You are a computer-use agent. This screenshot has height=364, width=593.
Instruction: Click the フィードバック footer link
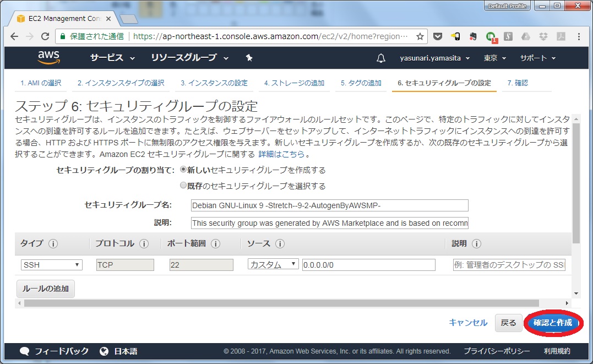tap(62, 351)
